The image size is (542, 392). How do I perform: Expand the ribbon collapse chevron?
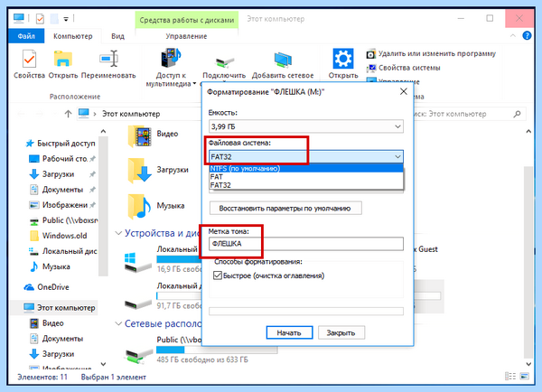point(513,35)
